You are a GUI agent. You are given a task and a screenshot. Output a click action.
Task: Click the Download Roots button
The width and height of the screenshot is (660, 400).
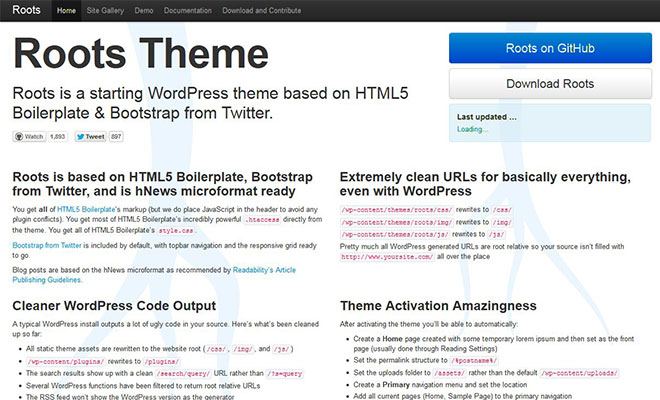[x=550, y=84]
